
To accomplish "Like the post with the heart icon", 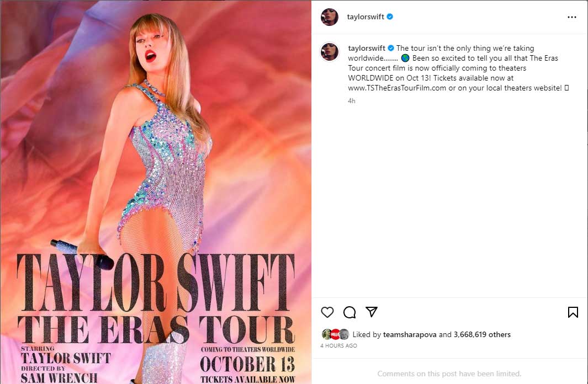I will coord(327,312).
